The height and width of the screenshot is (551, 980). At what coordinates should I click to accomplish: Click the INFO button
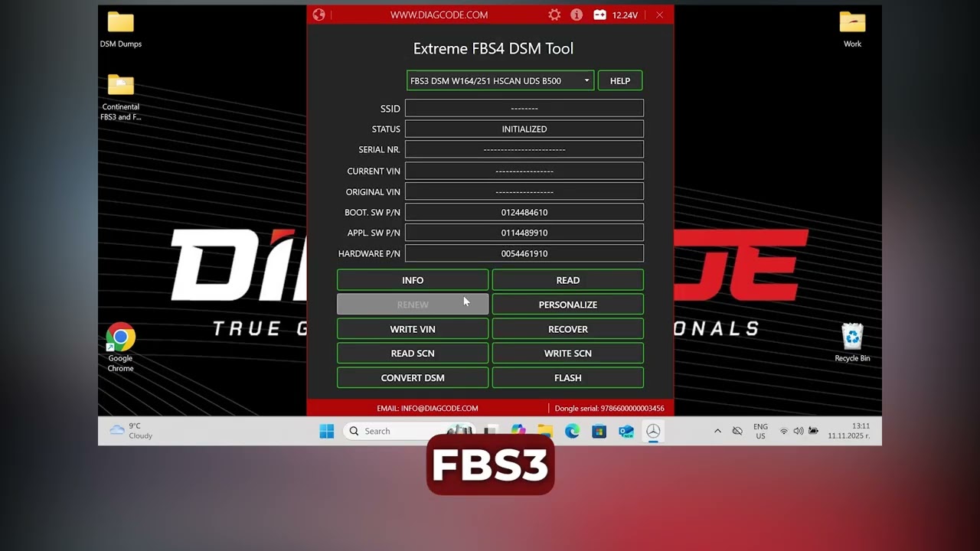413,280
